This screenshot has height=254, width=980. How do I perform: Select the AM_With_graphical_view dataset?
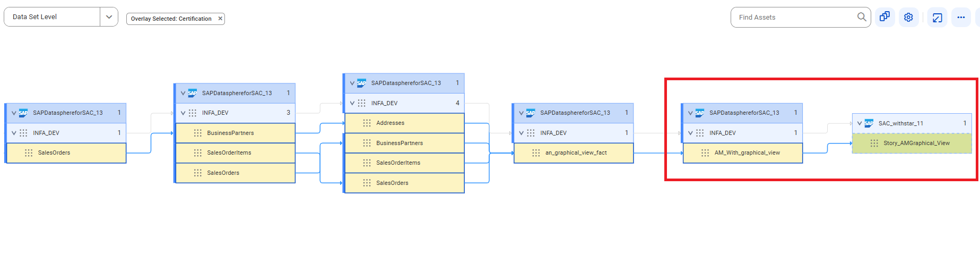click(743, 153)
